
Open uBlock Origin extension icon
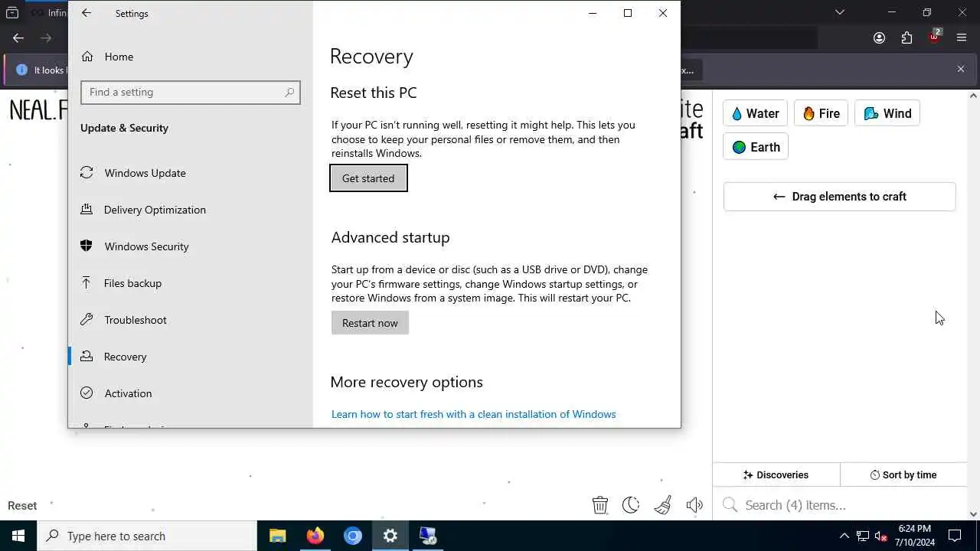coord(935,37)
